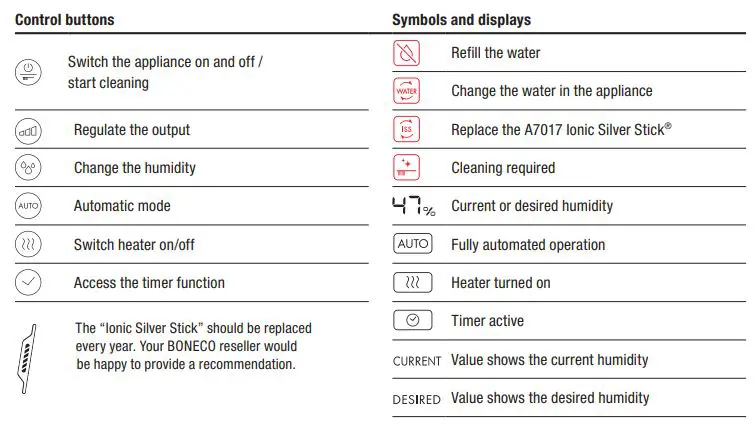754x431 pixels.
Task: Click the rectangular AUTO display symbol
Action: pos(413,245)
